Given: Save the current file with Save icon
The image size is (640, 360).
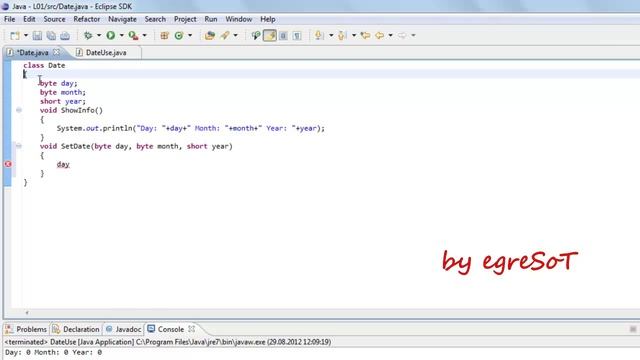Looking at the screenshot, I should pyautogui.click(x=37, y=36).
